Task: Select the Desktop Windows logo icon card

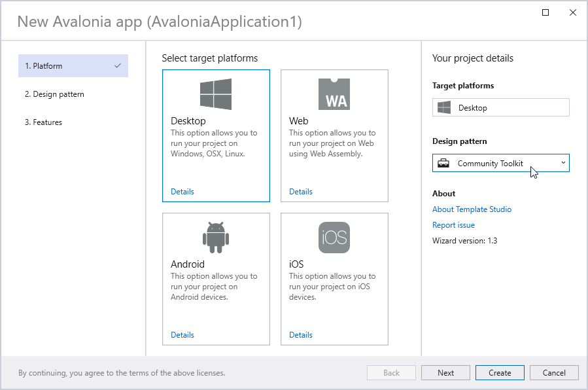Action: pyautogui.click(x=216, y=94)
